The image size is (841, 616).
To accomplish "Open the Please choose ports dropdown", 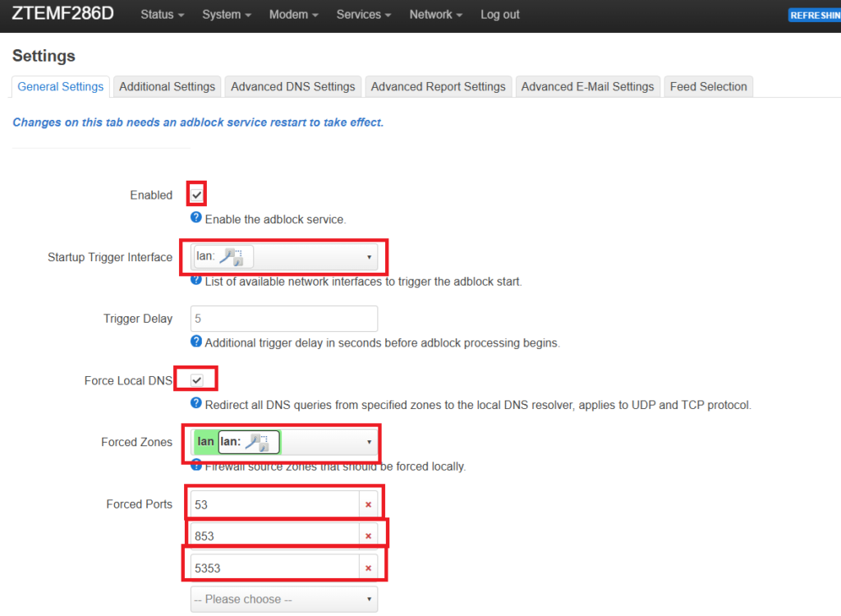I will (284, 599).
